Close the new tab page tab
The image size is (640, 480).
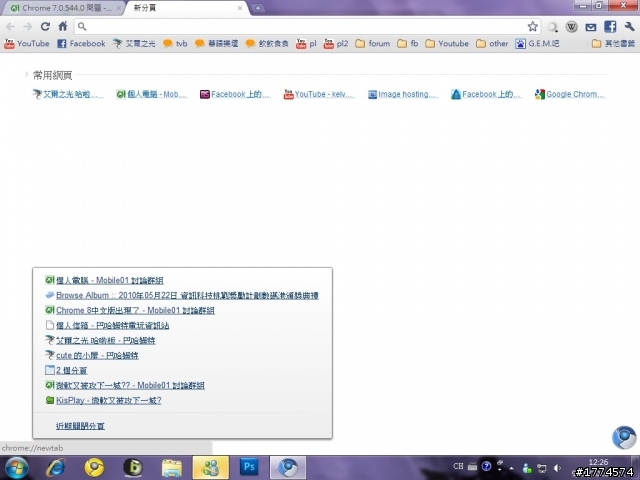pos(240,8)
